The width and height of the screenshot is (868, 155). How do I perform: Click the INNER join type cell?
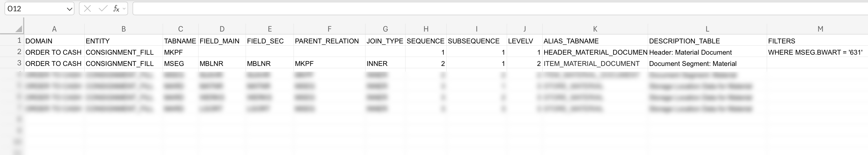coord(377,64)
